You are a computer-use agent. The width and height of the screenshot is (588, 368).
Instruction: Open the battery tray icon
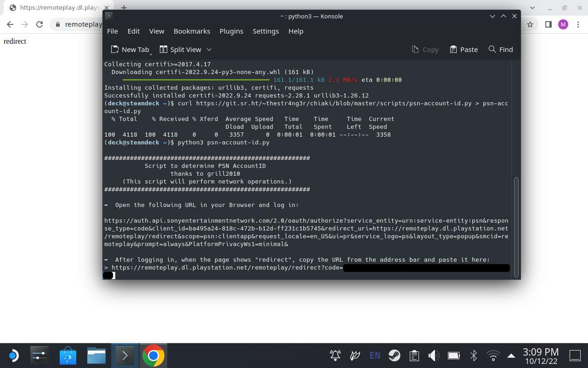[454, 356]
